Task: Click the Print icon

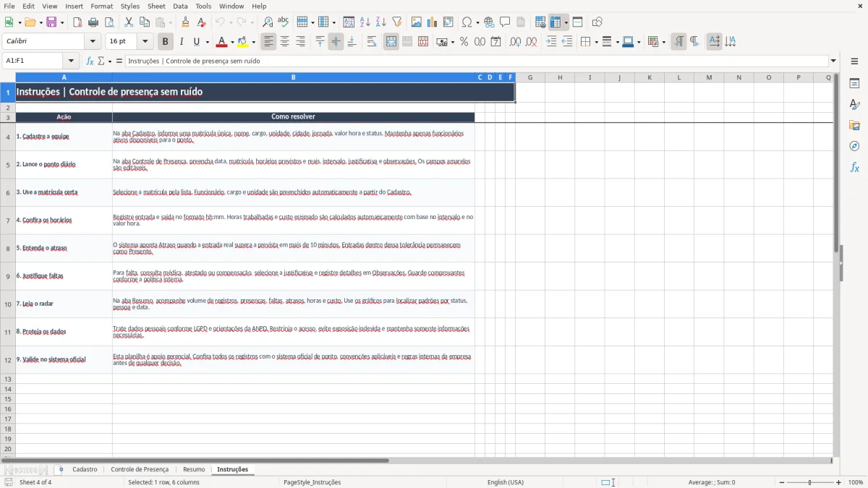Action: pyautogui.click(x=93, y=22)
